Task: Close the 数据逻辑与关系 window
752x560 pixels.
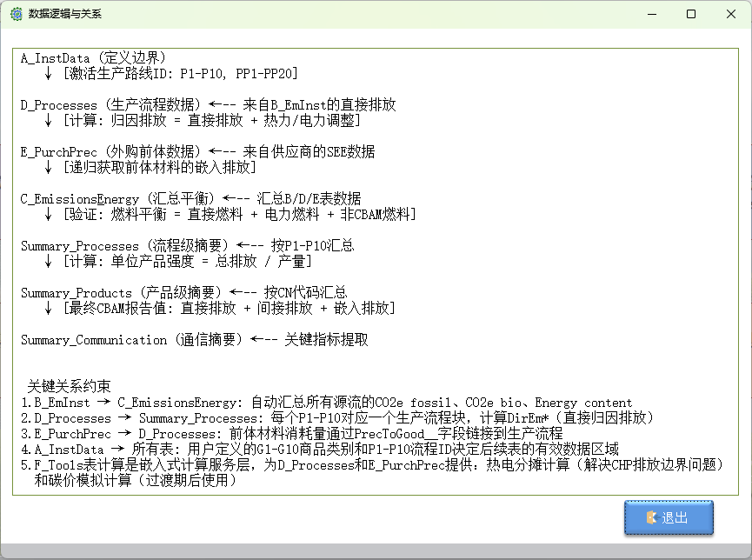Action: [731, 14]
